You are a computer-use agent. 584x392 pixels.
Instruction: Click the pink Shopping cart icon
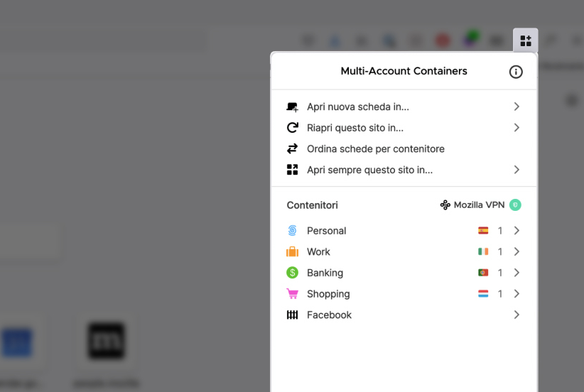point(293,294)
